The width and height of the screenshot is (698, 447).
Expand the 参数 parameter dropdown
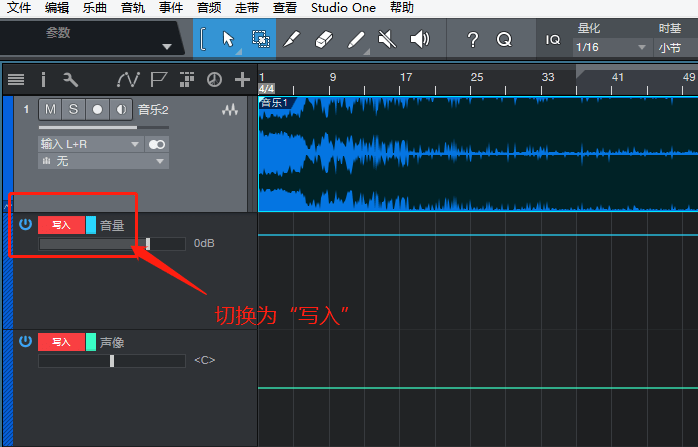[x=166, y=47]
